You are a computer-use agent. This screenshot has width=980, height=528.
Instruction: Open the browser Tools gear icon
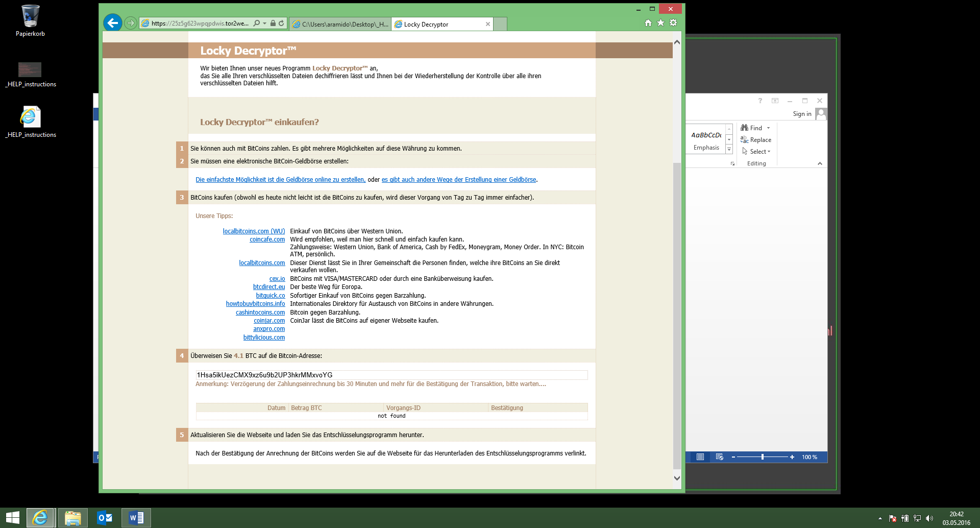click(x=673, y=23)
